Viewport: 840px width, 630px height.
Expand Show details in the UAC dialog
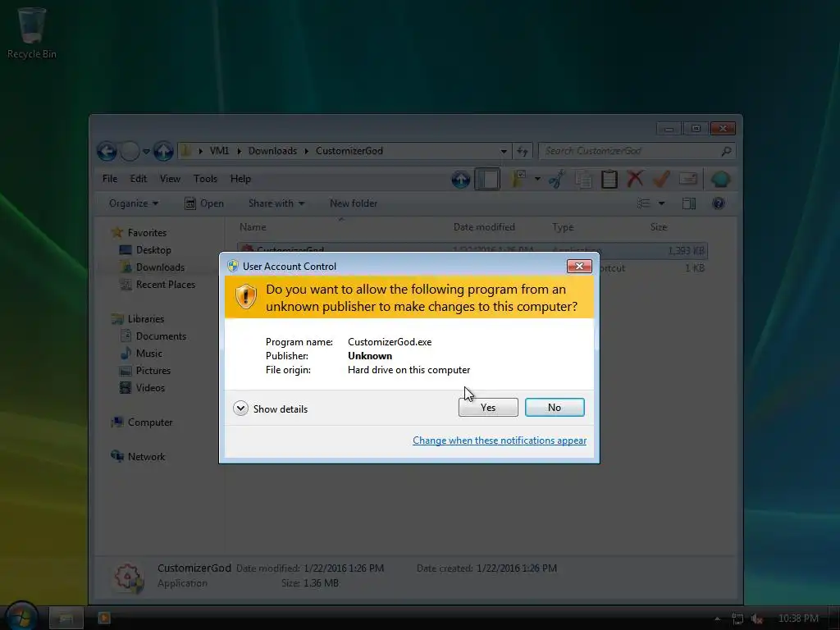271,409
